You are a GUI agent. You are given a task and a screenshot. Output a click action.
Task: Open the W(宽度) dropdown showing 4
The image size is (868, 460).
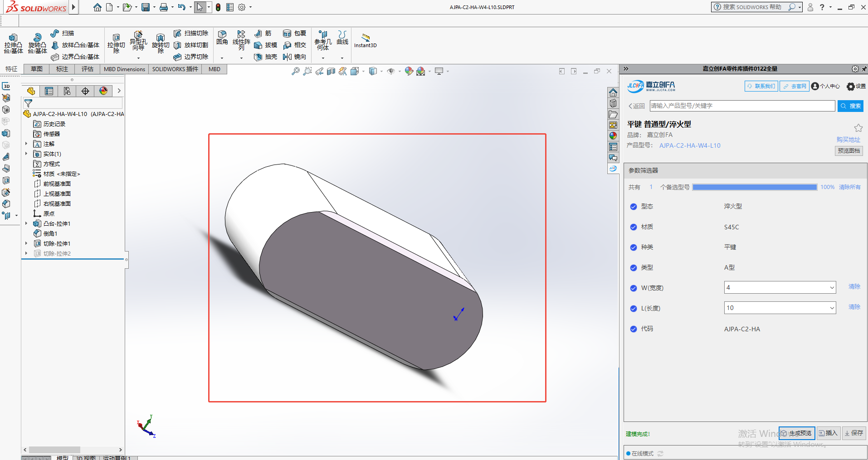(x=780, y=287)
